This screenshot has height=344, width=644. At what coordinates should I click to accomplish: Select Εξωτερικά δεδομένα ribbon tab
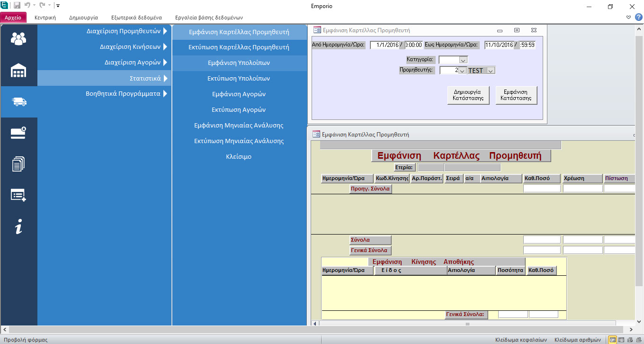[136, 18]
